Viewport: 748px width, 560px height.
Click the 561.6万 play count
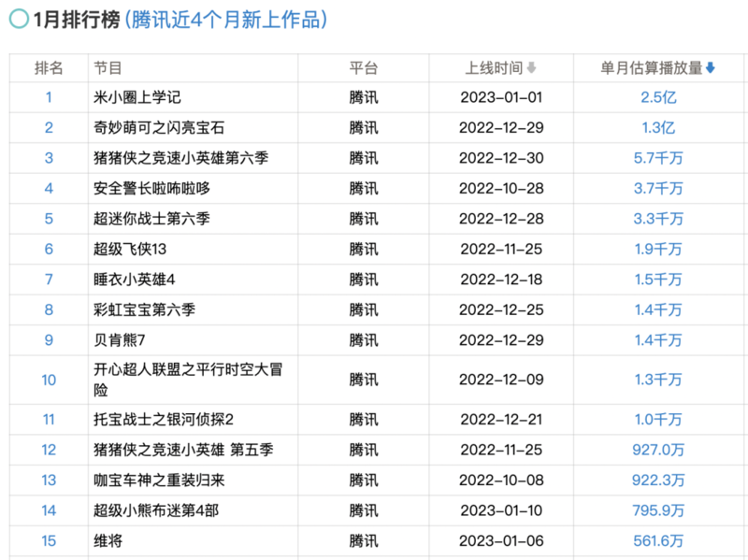[x=658, y=541]
